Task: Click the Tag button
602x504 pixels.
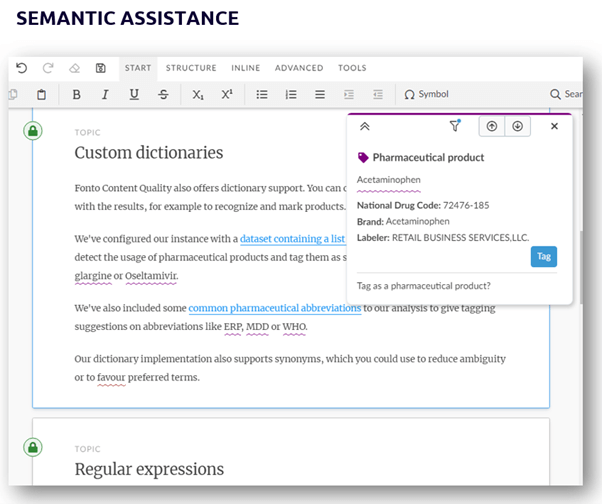Action: tap(544, 256)
